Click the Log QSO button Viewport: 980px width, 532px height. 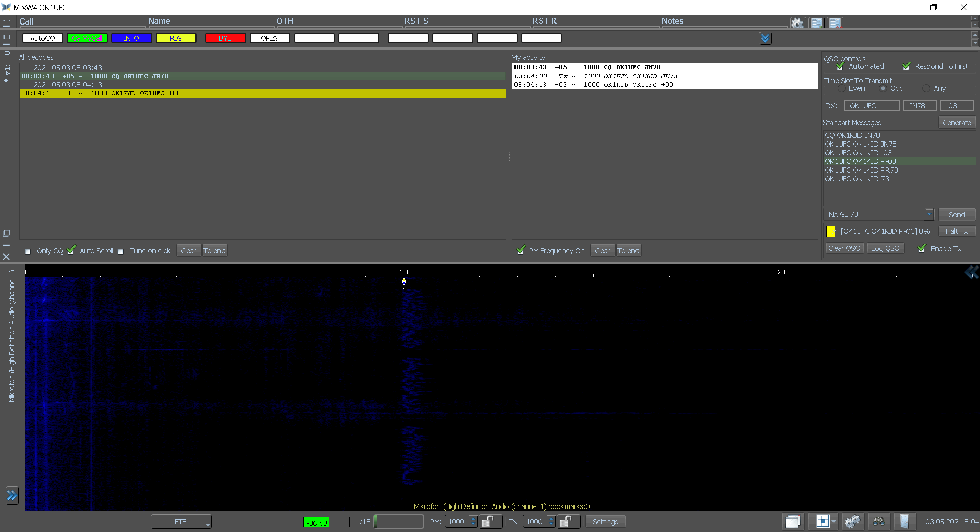[x=885, y=248]
